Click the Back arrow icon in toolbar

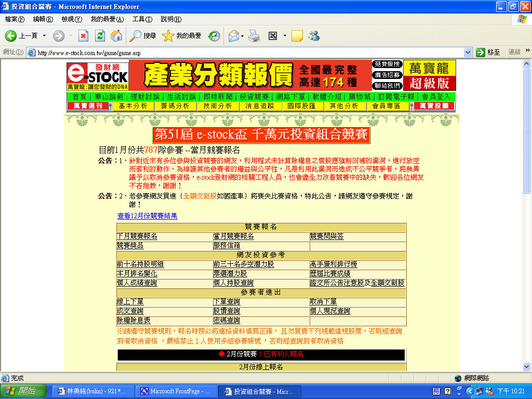10,36
